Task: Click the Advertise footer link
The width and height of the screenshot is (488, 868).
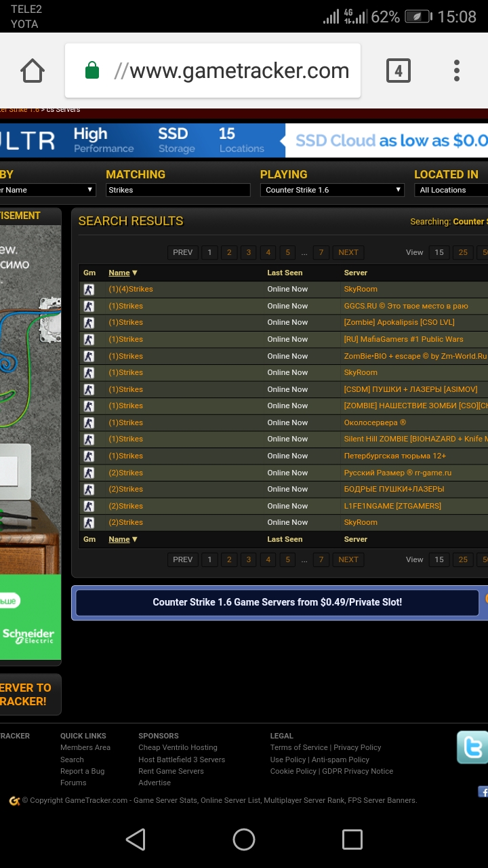Action: click(155, 783)
